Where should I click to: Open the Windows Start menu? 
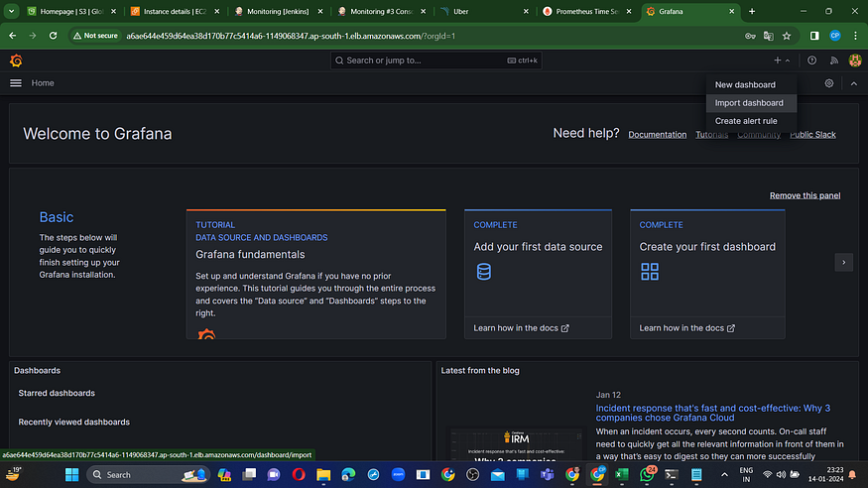point(72,475)
